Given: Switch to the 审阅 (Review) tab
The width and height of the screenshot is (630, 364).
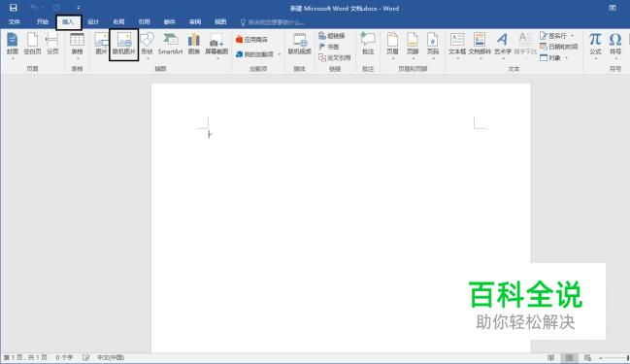Looking at the screenshot, I should point(195,22).
